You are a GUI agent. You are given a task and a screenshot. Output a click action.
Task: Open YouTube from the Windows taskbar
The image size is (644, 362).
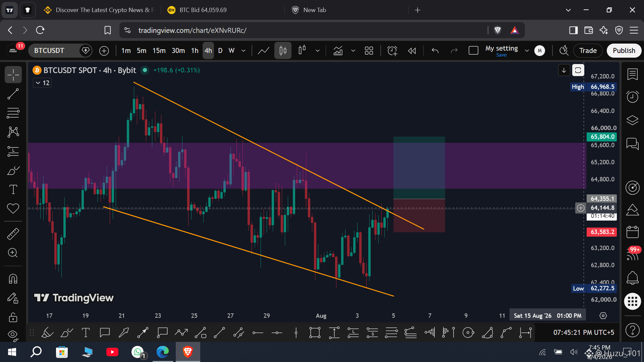112,352
